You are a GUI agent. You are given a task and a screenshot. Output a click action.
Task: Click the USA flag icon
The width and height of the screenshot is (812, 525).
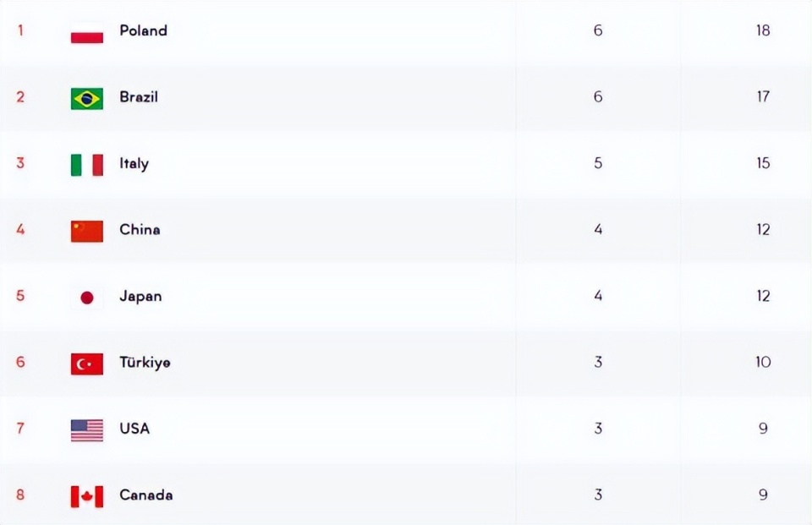point(87,430)
